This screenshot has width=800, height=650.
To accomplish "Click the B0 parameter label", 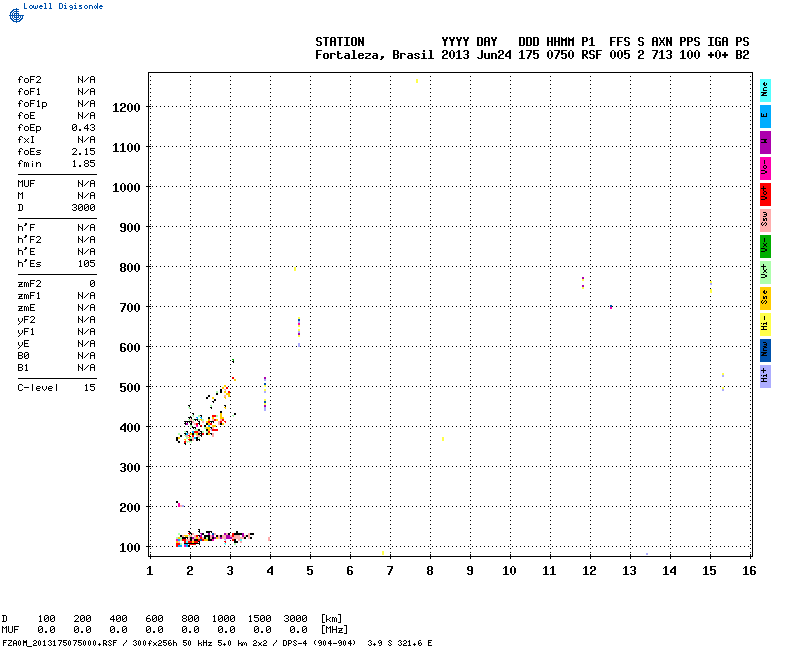I will 23,356.
